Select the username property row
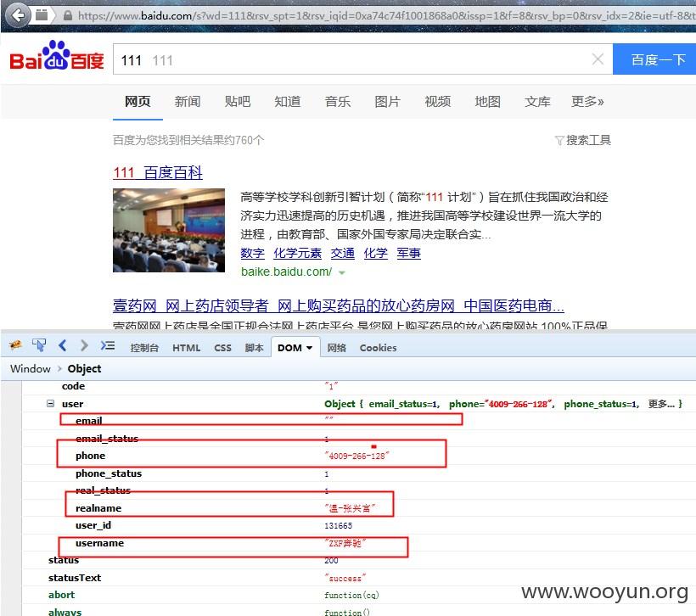 pos(359,543)
